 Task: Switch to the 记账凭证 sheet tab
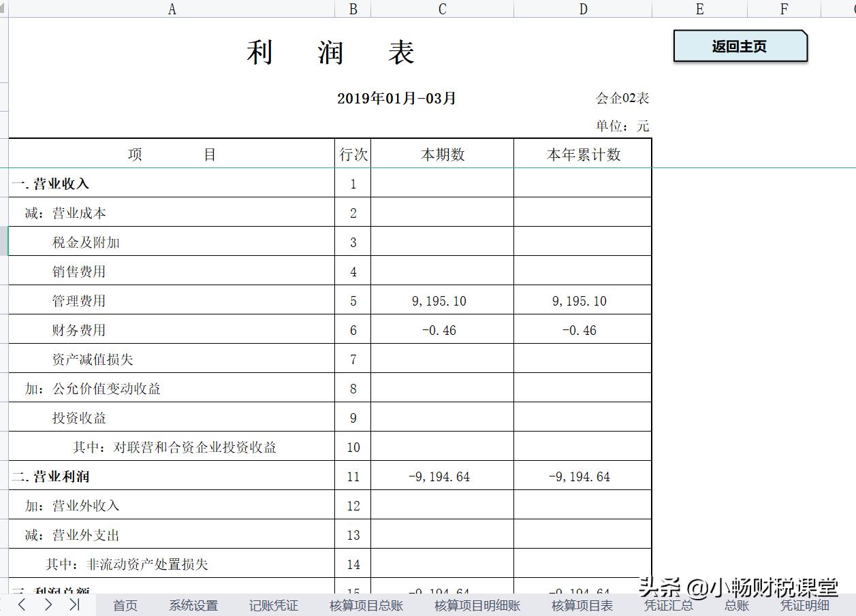[x=273, y=604]
